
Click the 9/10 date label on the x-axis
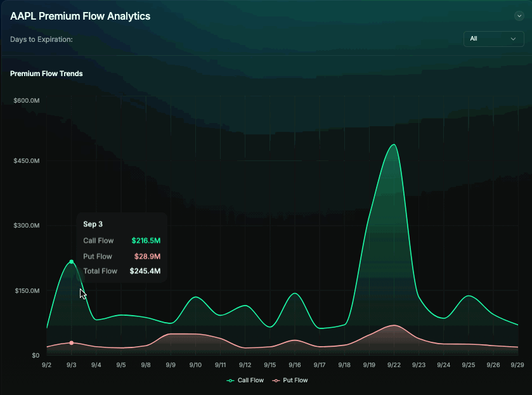(195, 365)
